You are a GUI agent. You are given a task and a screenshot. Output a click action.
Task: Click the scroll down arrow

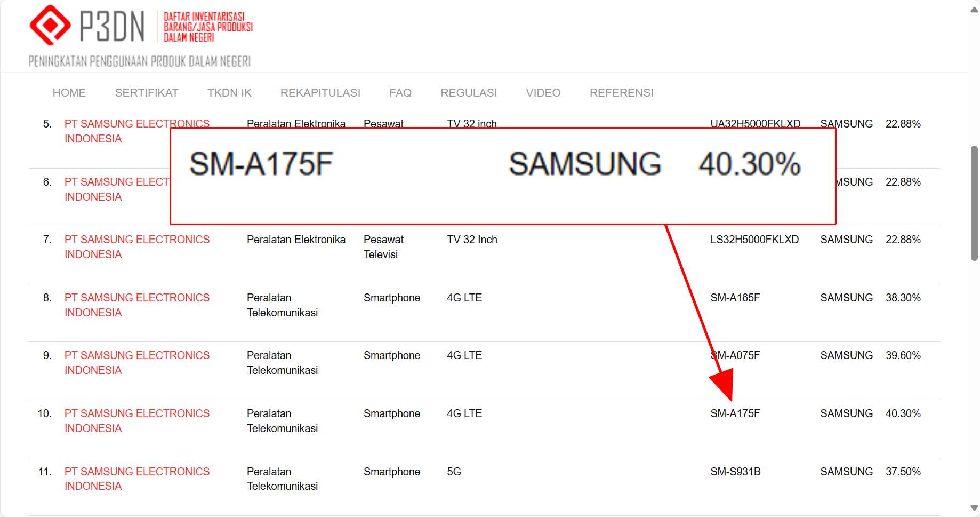tap(974, 508)
